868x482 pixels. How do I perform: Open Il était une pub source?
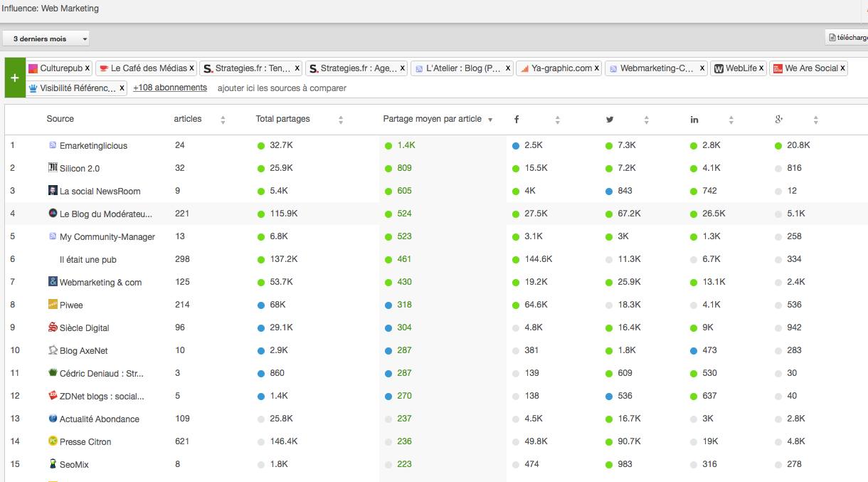(x=88, y=260)
